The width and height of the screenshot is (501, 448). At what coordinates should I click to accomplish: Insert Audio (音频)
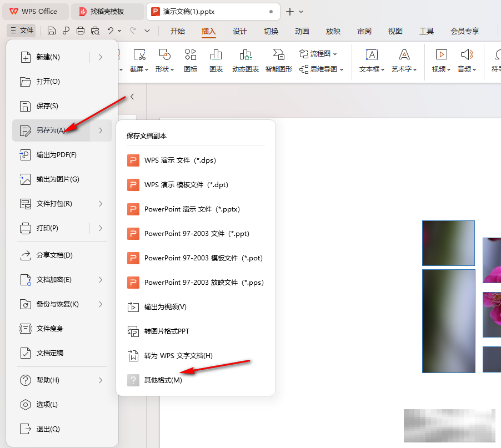(467, 61)
